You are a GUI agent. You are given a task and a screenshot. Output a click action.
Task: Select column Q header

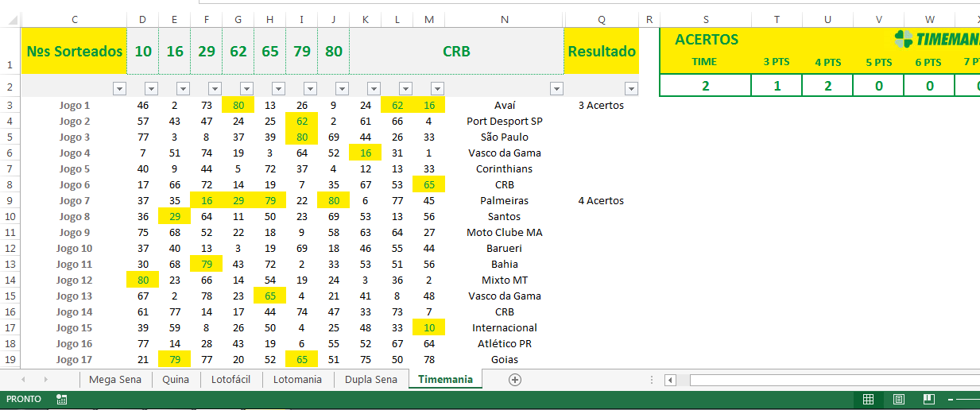pos(602,19)
